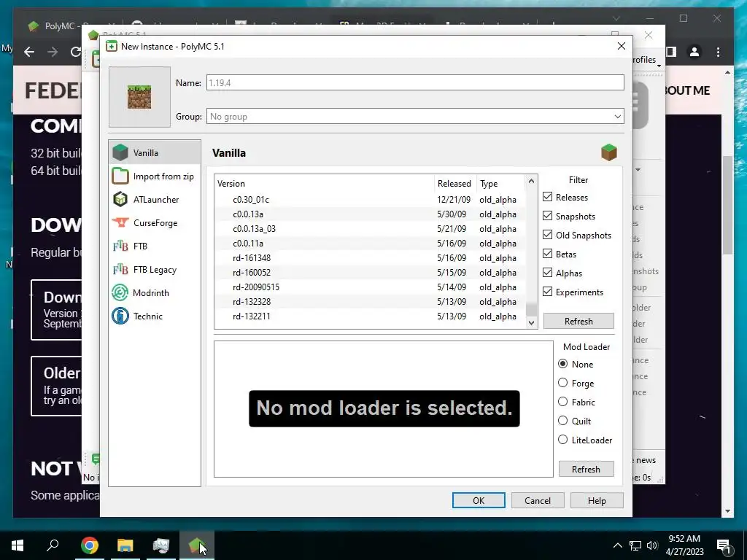747x560 pixels.
Task: Uncheck the Betas filter
Action: click(548, 254)
